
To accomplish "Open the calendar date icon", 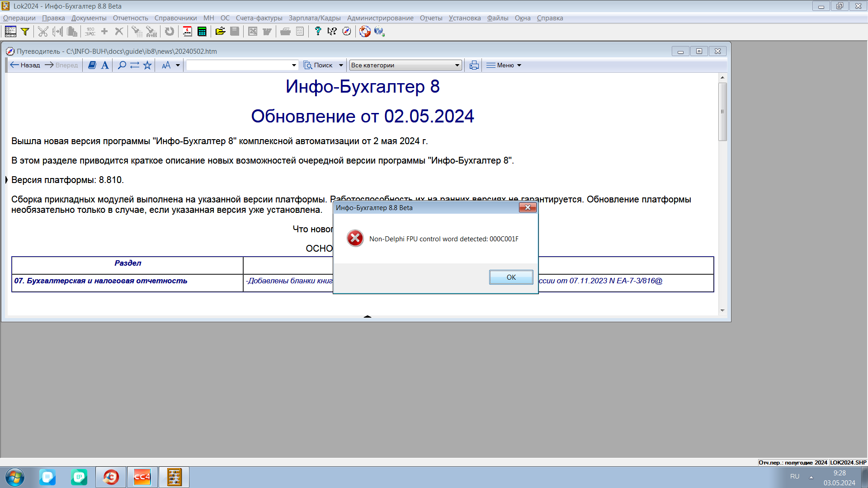I will pos(187,31).
